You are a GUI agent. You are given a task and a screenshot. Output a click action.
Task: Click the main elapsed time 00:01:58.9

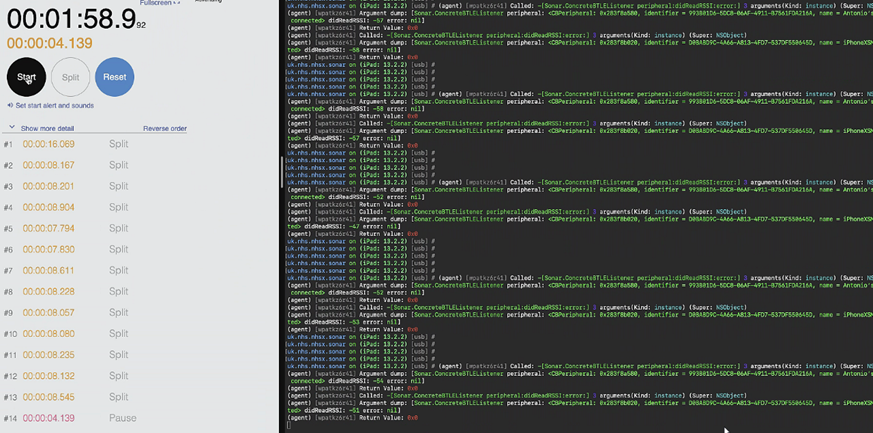[x=72, y=19]
